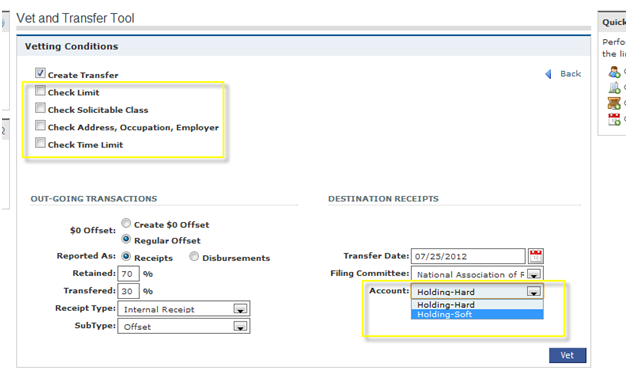Click the person-add icon in Quick panel
This screenshot has width=628, height=388.
(614, 72)
